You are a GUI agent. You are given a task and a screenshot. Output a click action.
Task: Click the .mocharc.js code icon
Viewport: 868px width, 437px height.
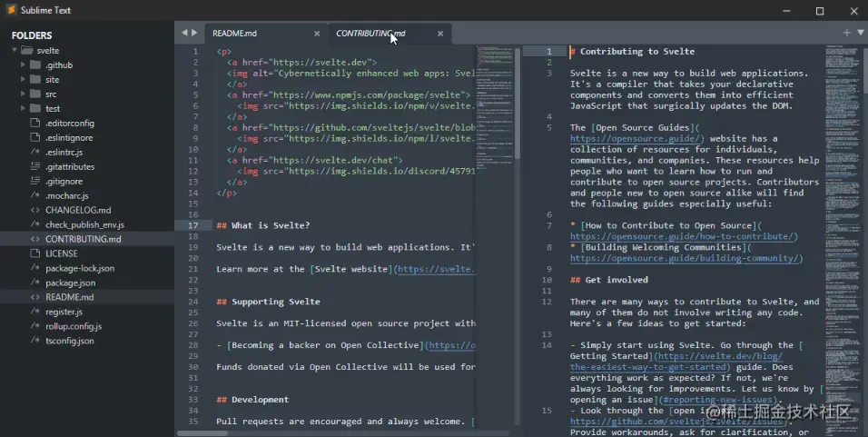point(35,195)
